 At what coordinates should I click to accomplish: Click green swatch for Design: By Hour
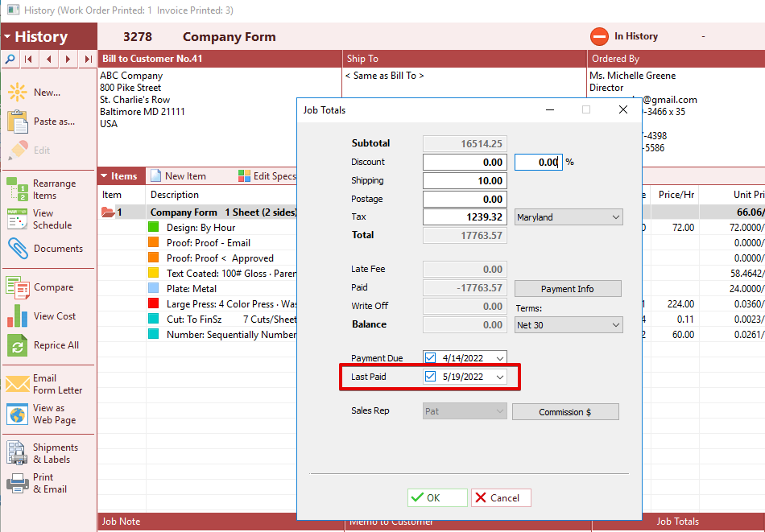tap(153, 227)
